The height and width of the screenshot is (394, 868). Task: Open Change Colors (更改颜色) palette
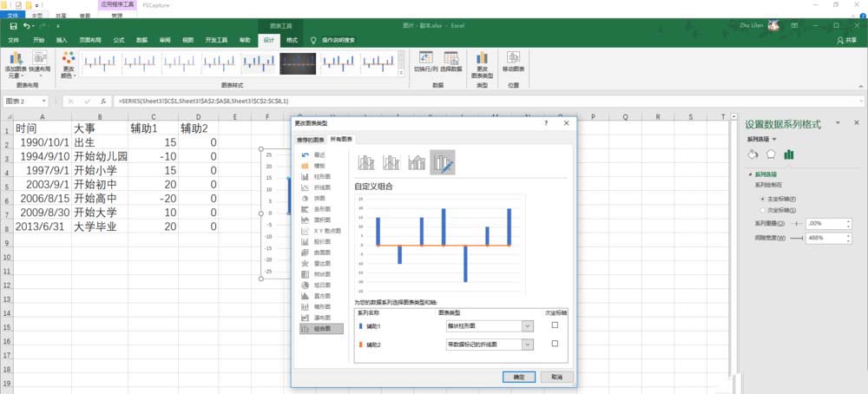69,63
